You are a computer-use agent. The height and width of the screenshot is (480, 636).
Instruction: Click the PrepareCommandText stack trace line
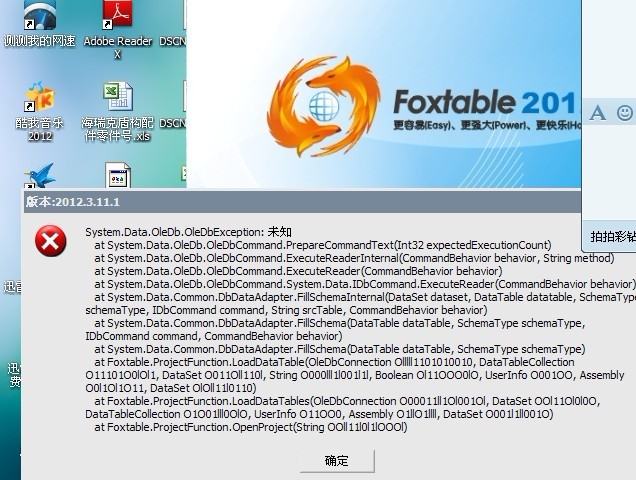[323, 245]
